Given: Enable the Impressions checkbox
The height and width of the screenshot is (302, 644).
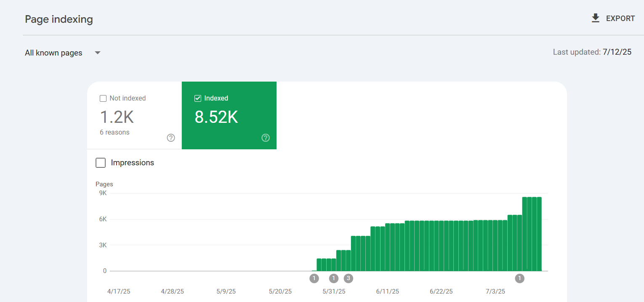Looking at the screenshot, I should click(101, 163).
